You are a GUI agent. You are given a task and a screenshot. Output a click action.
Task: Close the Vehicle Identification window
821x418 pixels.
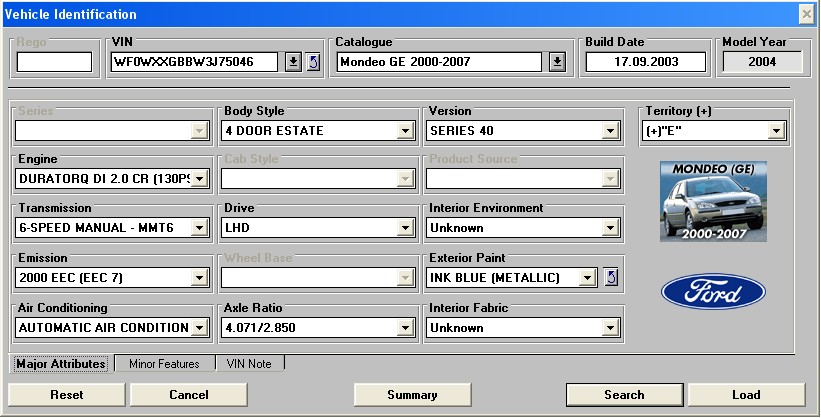[x=806, y=14]
